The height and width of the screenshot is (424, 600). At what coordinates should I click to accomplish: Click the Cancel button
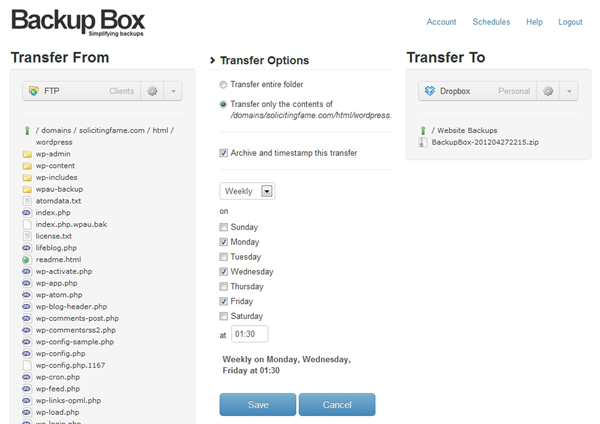(x=337, y=404)
